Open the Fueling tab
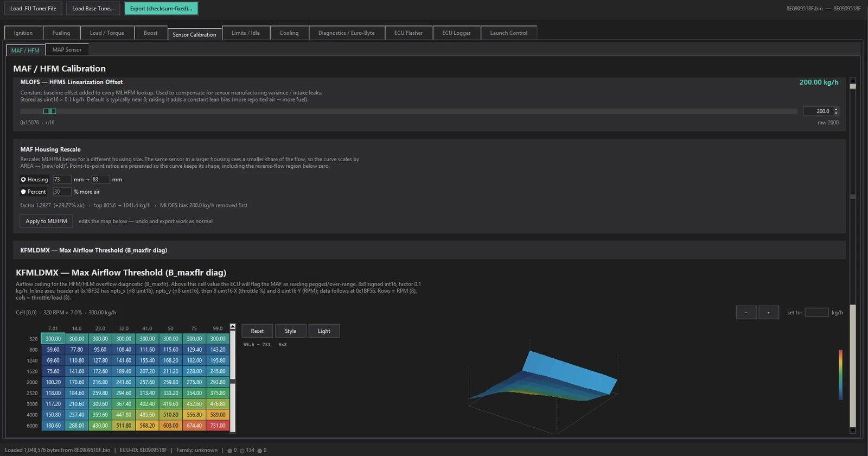The image size is (868, 456). pyautogui.click(x=61, y=33)
